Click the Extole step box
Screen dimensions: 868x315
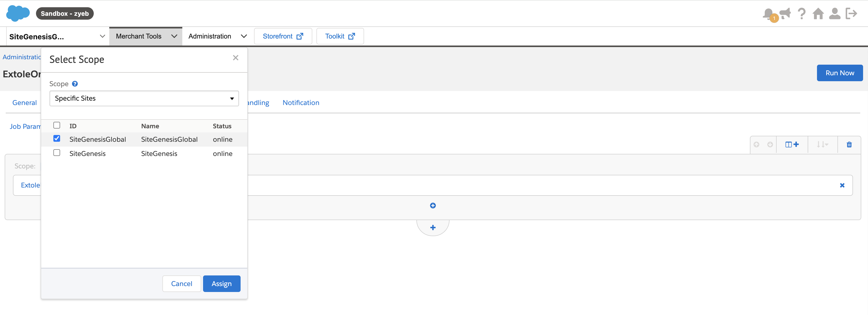(x=433, y=185)
